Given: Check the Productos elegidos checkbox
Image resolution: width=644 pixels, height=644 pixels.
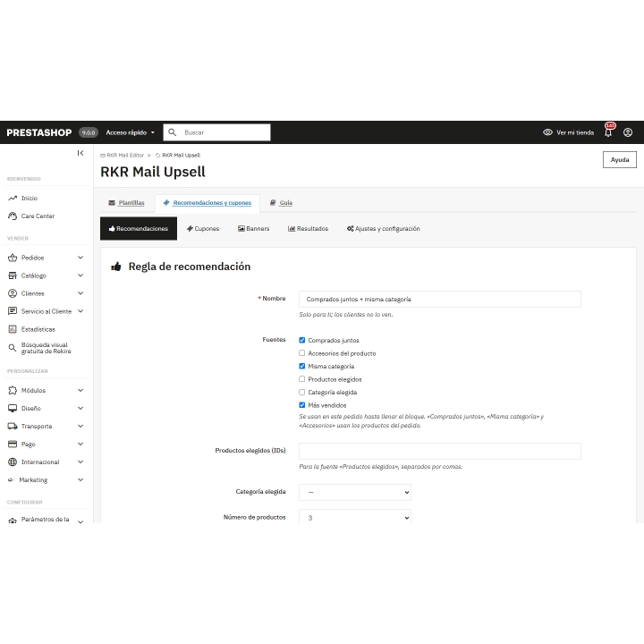Looking at the screenshot, I should [302, 378].
